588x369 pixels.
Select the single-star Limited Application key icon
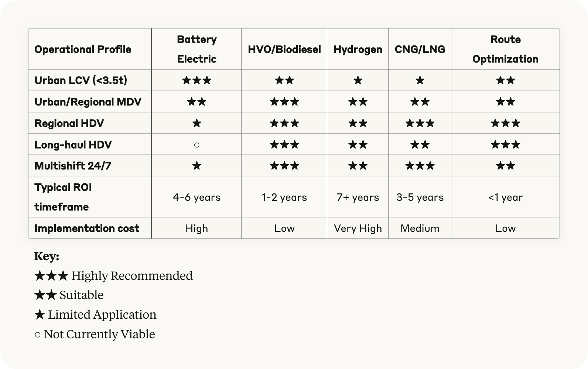coord(40,315)
